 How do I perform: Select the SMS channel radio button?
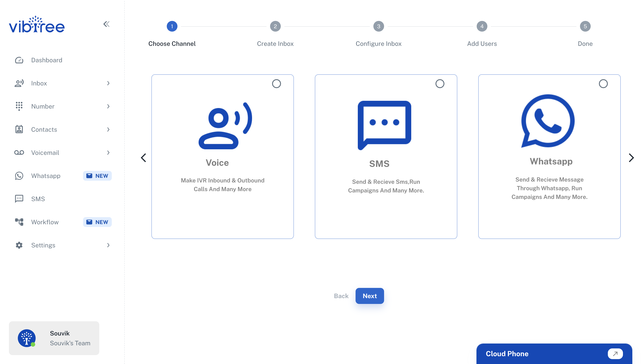pos(440,84)
